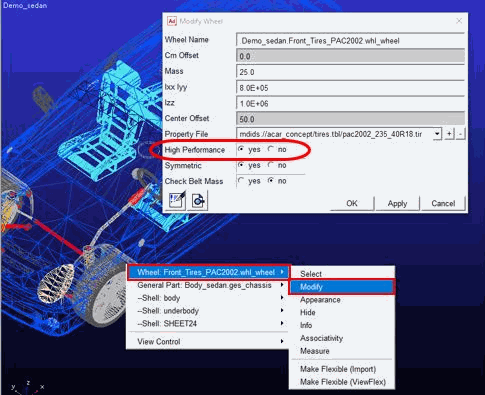This screenshot has height=395, width=485.
Task: Click the plus button beside Property File
Action: 449,134
